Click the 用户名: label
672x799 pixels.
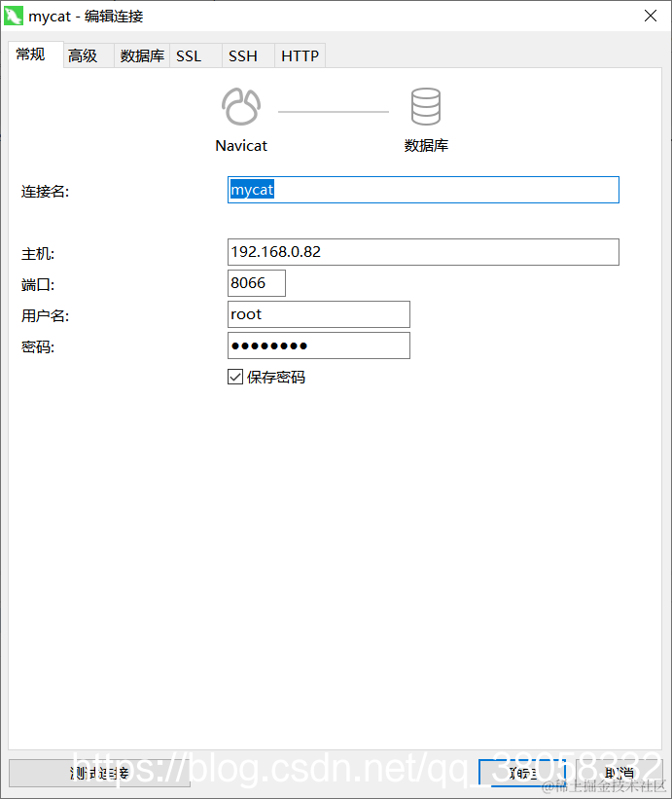[x=45, y=316]
